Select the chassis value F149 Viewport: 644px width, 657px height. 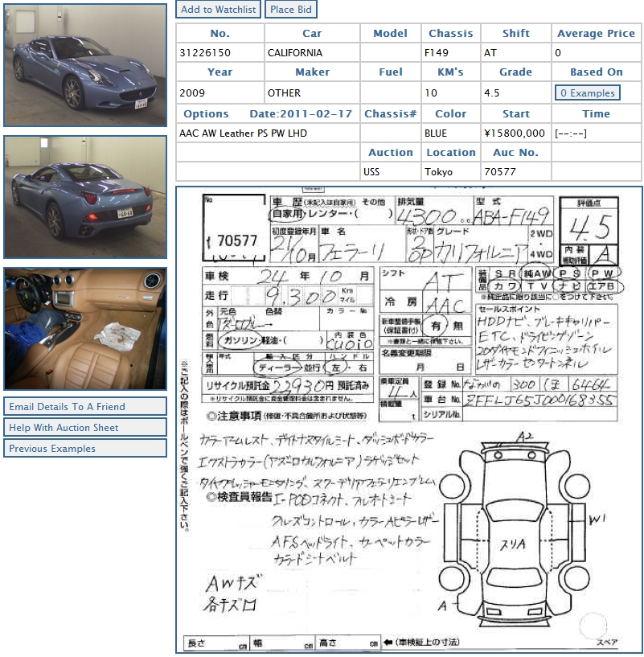tap(437, 53)
